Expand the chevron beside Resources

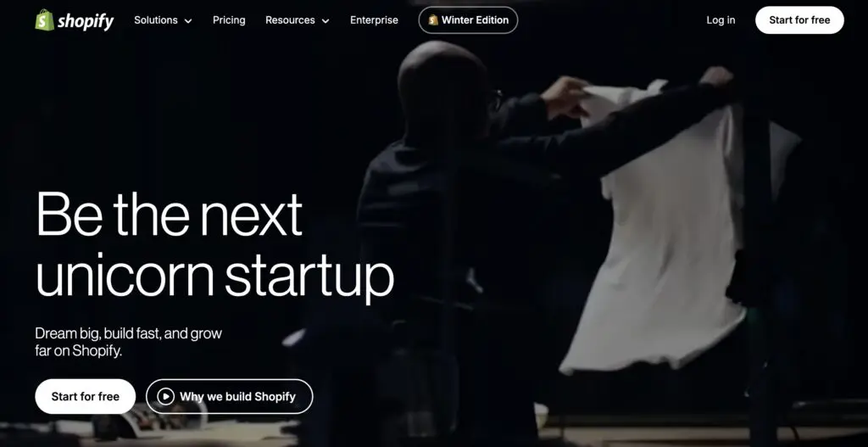(325, 21)
